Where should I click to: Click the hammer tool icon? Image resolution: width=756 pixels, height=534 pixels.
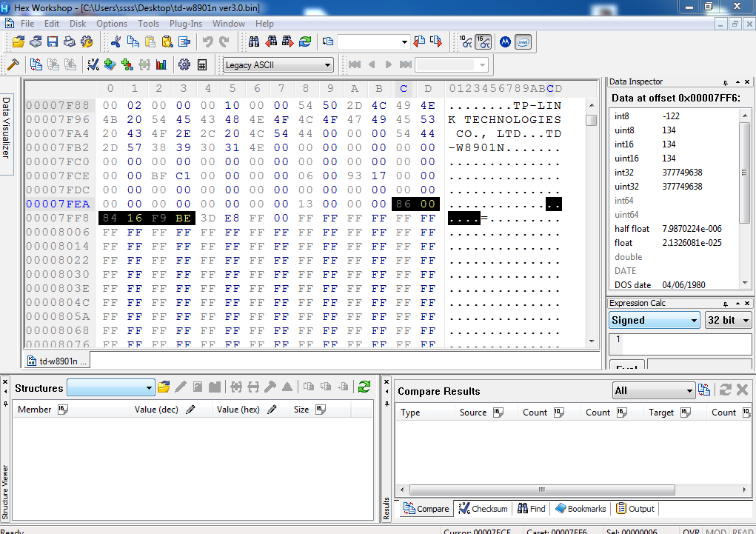tap(13, 64)
